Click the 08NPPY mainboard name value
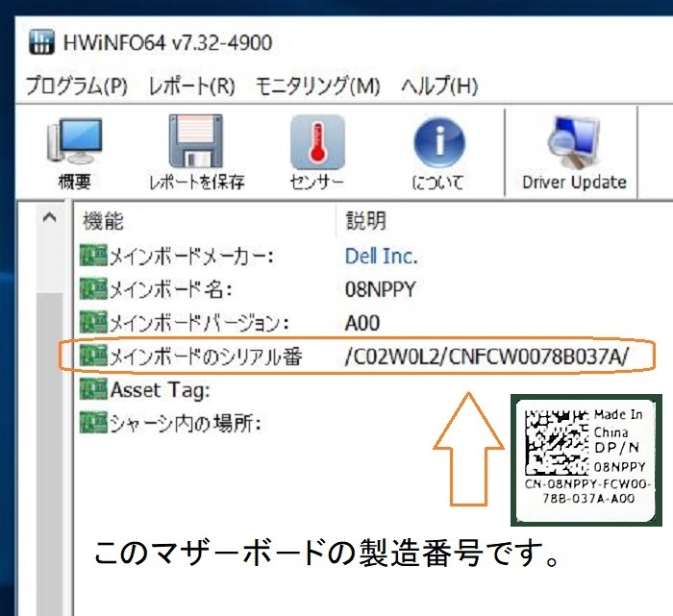The height and width of the screenshot is (616, 673). pos(381,289)
